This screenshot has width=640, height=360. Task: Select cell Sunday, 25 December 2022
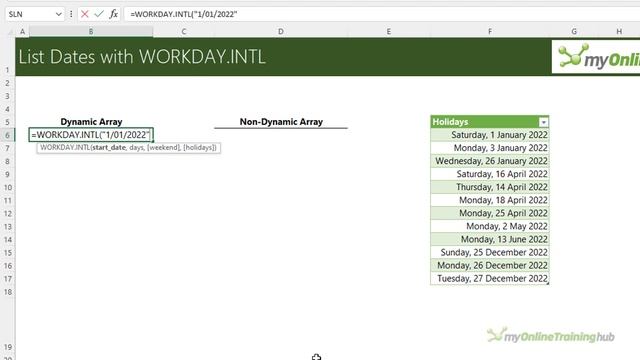coord(489,252)
